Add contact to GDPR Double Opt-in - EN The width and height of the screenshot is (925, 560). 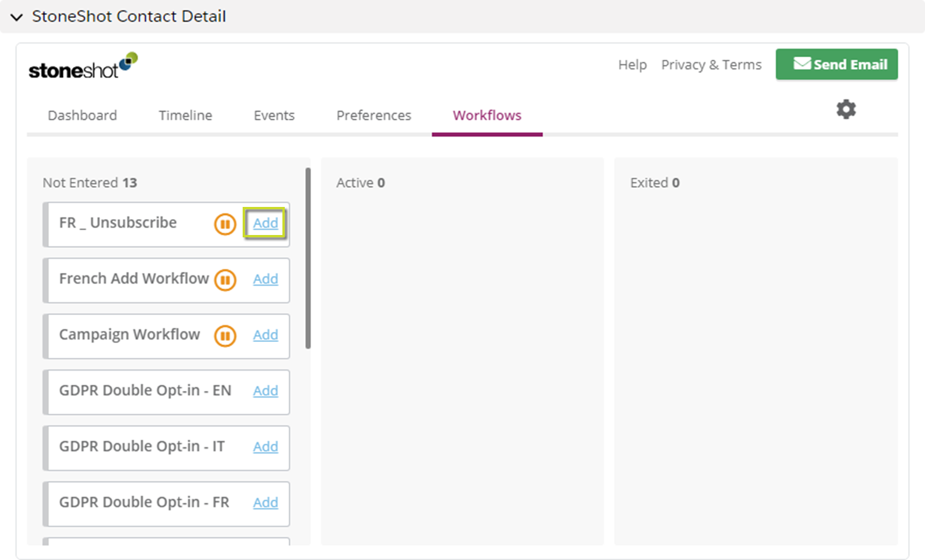tap(265, 390)
